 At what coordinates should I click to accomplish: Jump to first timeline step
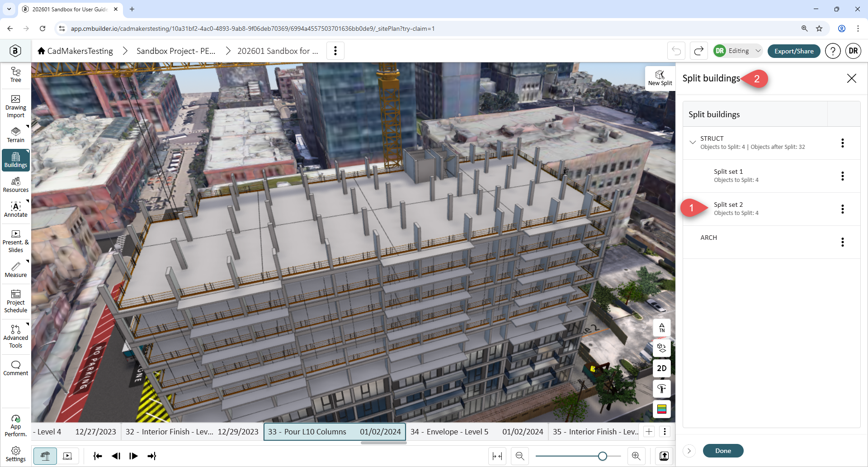tap(98, 456)
